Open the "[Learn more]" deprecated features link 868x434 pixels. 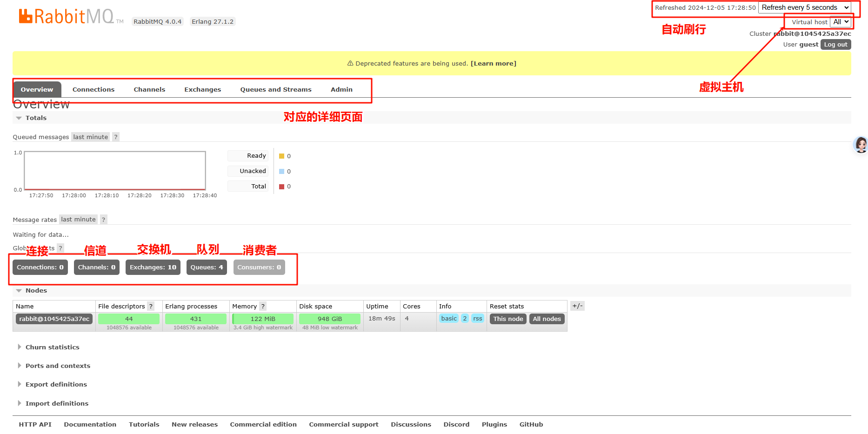494,63
